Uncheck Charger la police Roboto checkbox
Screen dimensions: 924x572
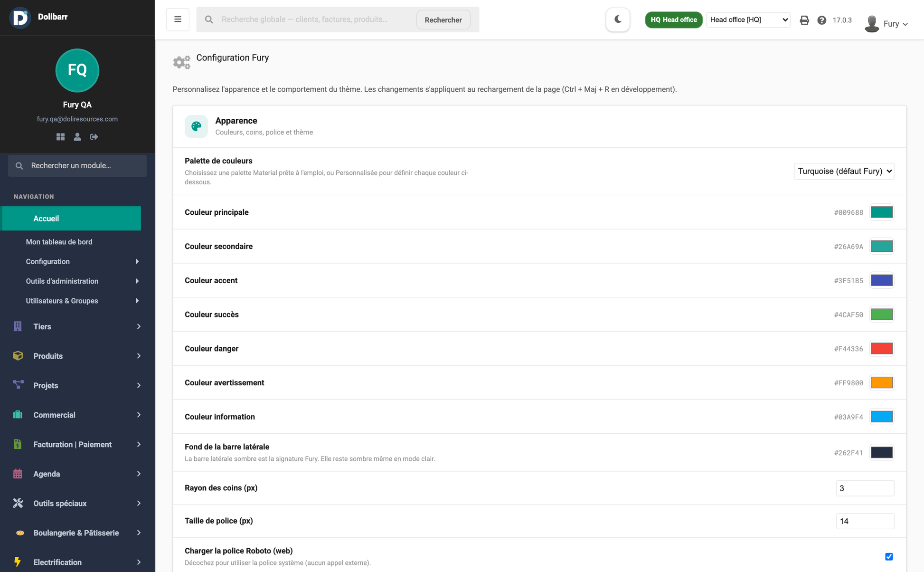(x=889, y=557)
